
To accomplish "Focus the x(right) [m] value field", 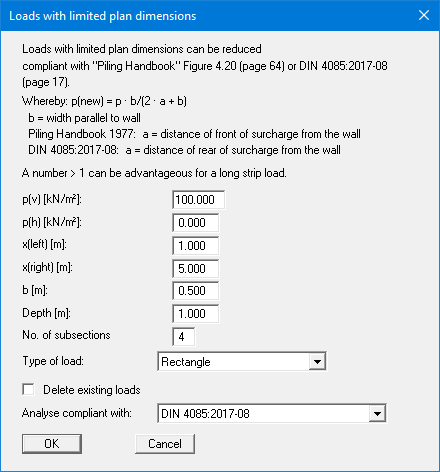I will pos(196,268).
